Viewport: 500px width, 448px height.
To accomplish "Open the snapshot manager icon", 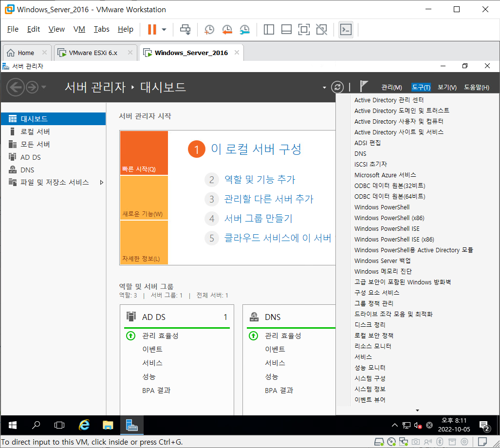I will click(244, 29).
